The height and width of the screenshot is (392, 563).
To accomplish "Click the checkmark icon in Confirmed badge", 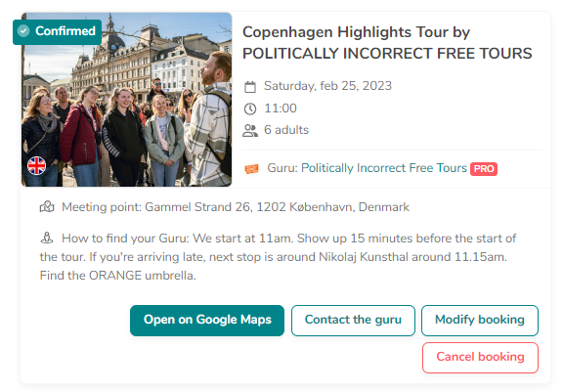I will (x=23, y=31).
